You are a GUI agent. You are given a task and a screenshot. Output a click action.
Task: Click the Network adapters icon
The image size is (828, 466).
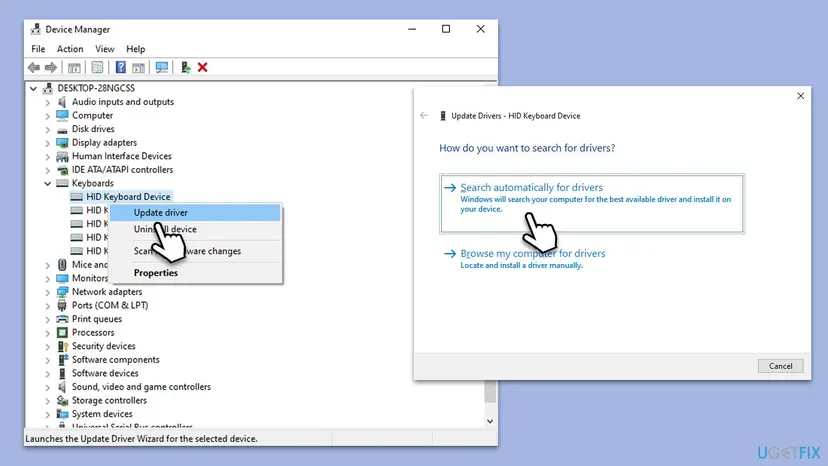[x=62, y=292]
